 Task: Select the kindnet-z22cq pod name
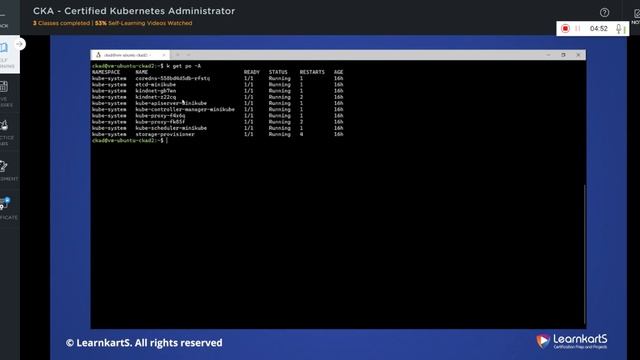click(156, 97)
